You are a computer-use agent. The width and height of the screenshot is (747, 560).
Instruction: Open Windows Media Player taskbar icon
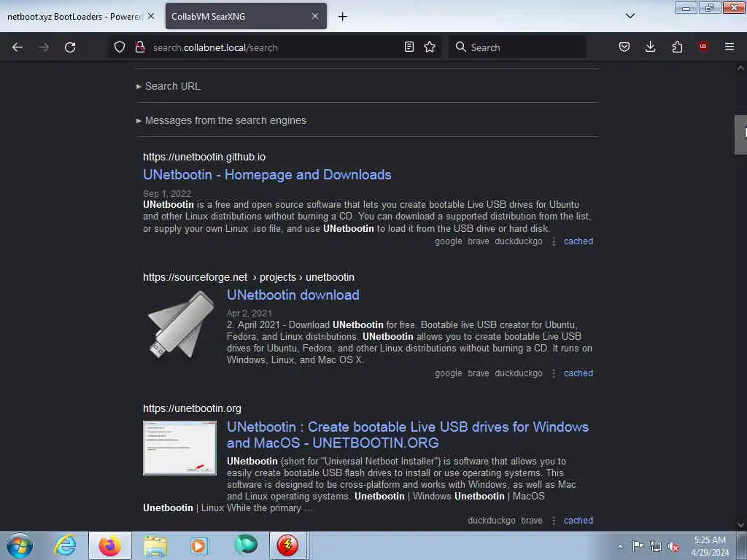tap(199, 545)
